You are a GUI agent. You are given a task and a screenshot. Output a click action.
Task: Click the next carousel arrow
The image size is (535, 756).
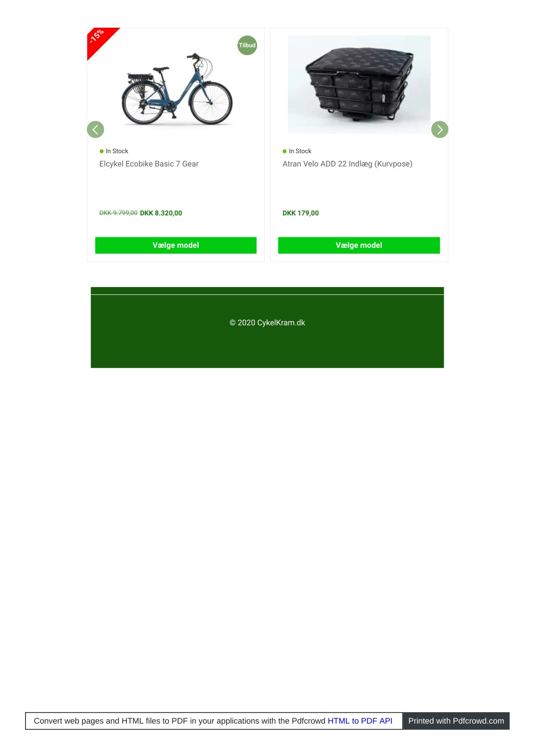(440, 129)
